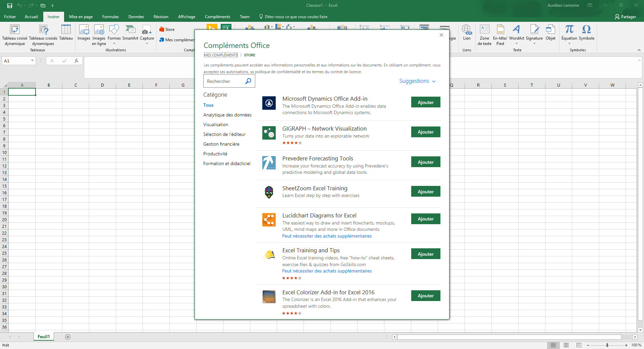Add Lucidchart Diagrams for Excel

[x=426, y=219]
